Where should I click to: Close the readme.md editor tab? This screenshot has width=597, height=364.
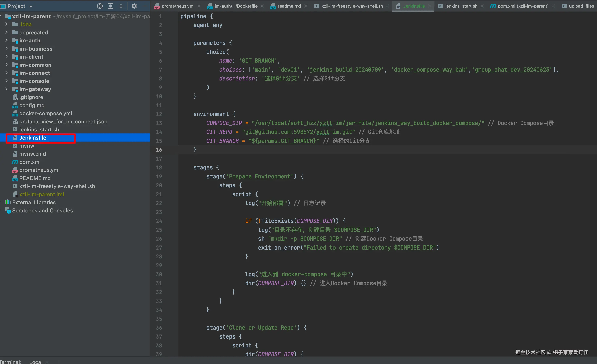pyautogui.click(x=306, y=6)
